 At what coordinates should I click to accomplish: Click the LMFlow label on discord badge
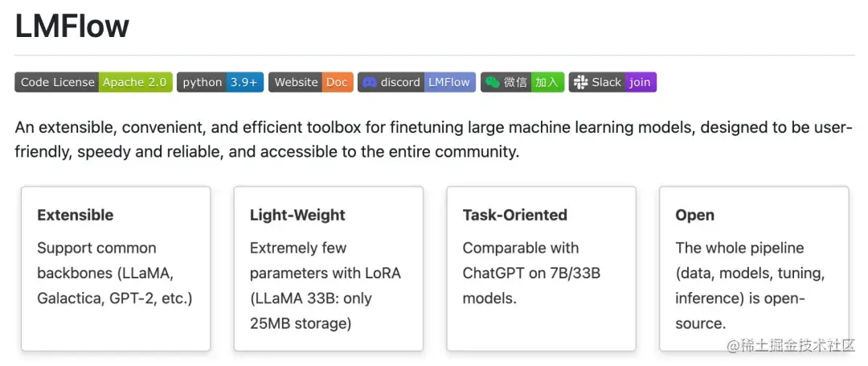tap(448, 82)
